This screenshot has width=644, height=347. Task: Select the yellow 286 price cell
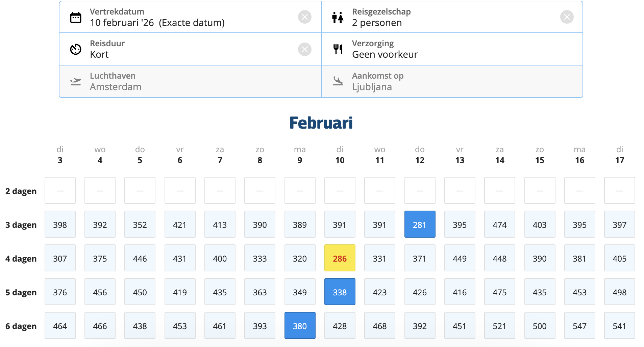coord(340,258)
